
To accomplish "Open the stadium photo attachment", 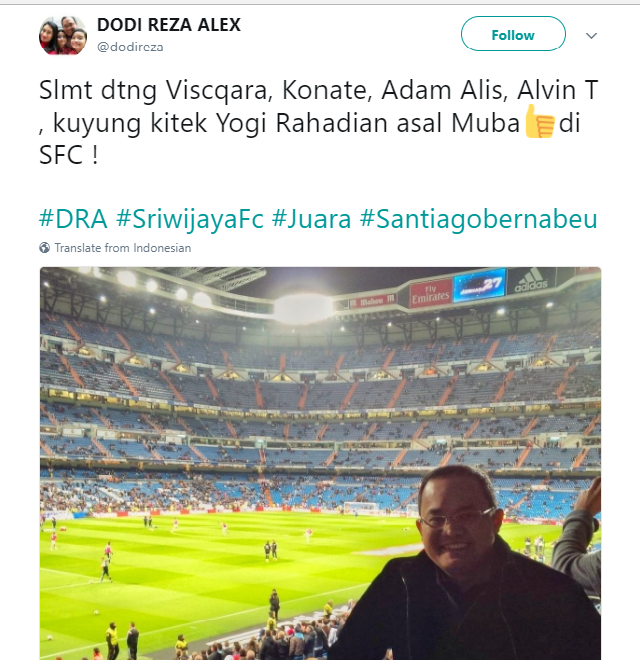I will [x=320, y=463].
